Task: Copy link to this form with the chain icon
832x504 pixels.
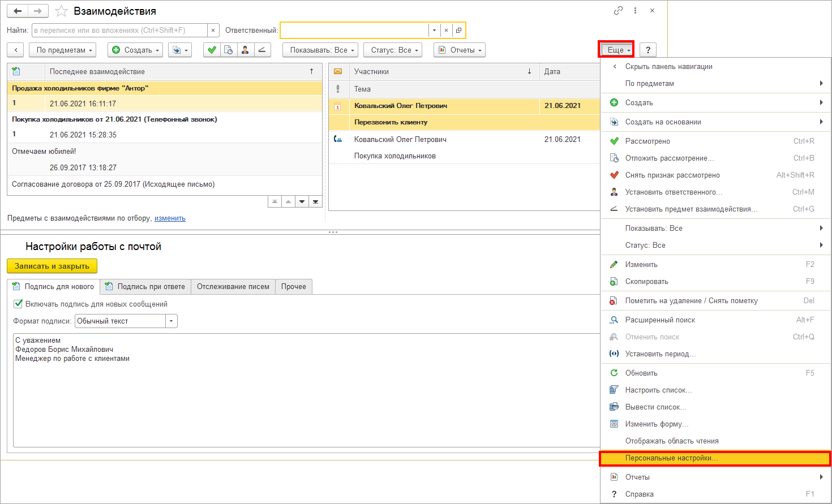Action: coord(618,11)
